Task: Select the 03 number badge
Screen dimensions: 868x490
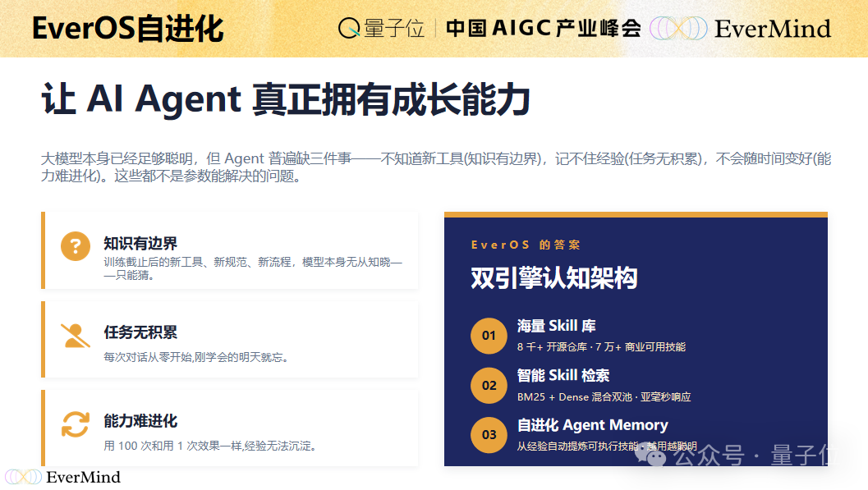Action: click(x=489, y=435)
